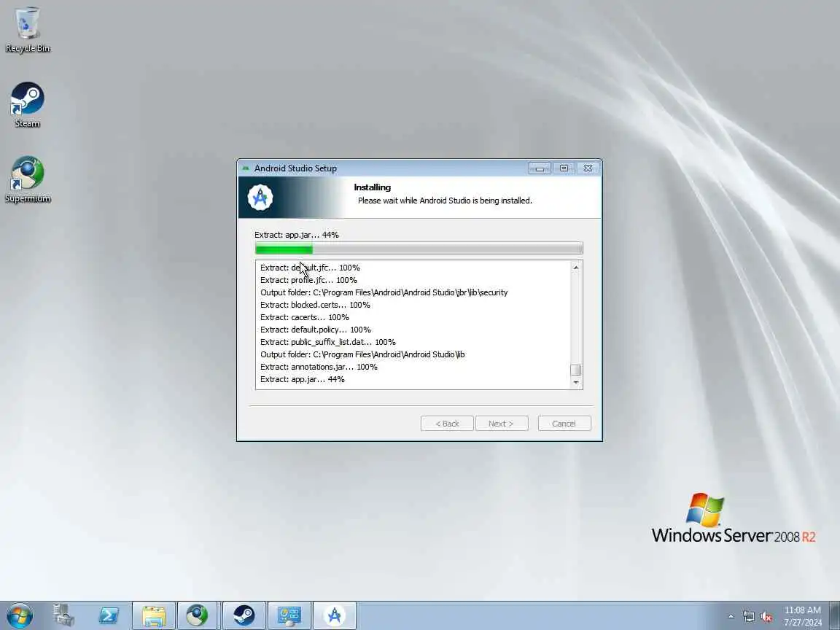Select the Steam desktop shortcut
The height and width of the screenshot is (630, 840).
click(x=27, y=105)
